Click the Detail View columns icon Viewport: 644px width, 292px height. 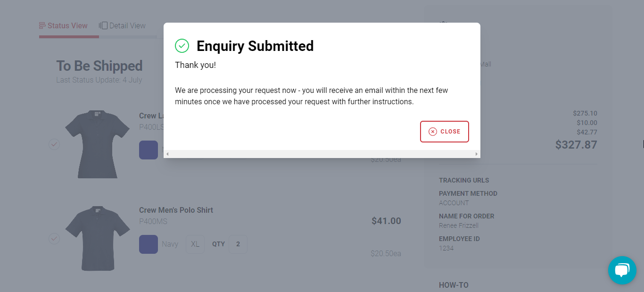[x=103, y=25]
